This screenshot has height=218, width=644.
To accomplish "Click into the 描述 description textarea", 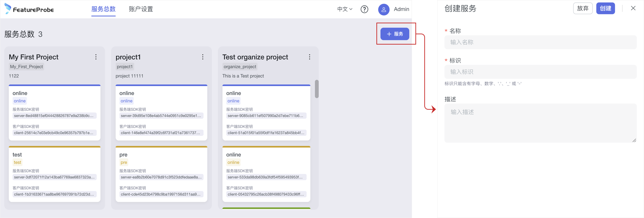I will [540, 123].
